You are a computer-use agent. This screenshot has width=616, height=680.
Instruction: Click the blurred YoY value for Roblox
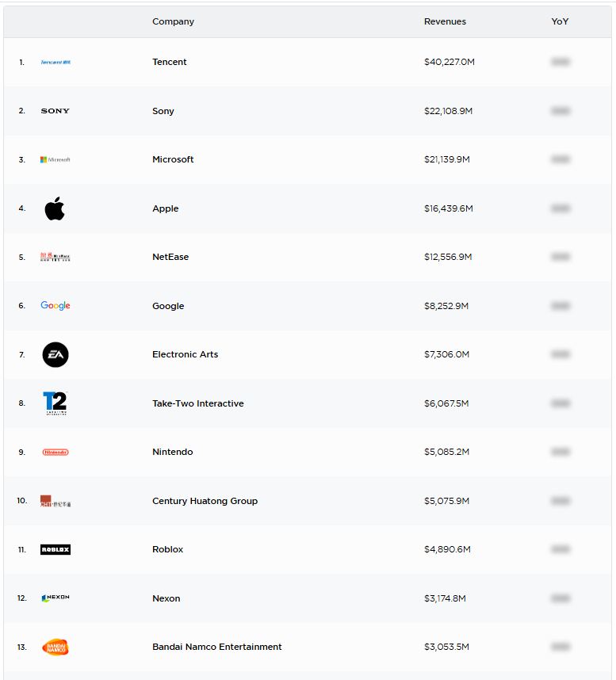(560, 549)
